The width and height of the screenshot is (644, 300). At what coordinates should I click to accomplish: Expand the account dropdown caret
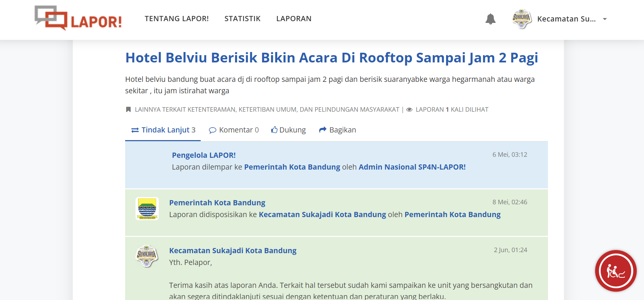click(605, 19)
